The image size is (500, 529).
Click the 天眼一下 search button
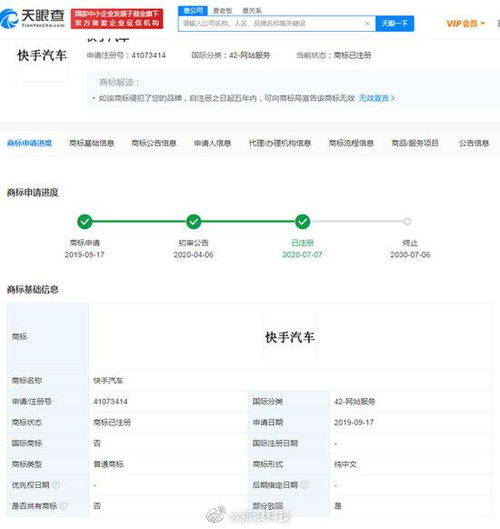(x=394, y=23)
